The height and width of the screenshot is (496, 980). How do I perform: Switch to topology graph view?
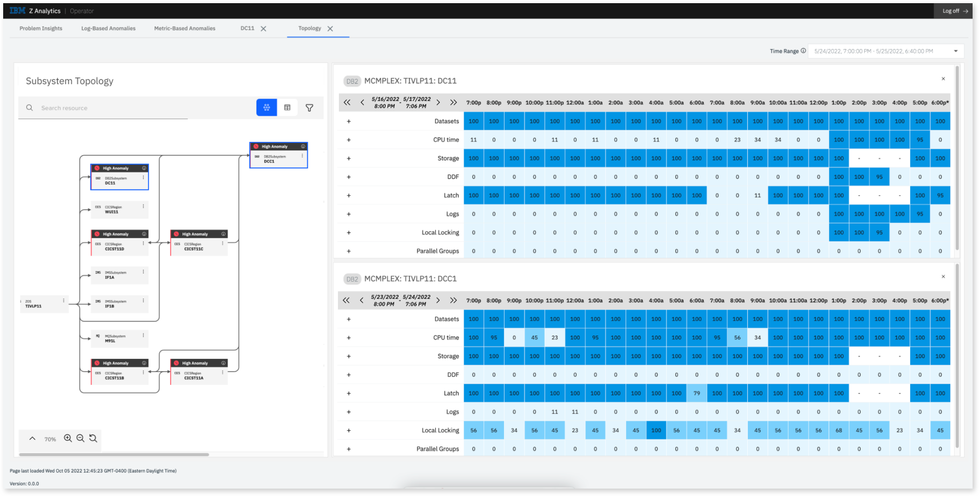267,107
